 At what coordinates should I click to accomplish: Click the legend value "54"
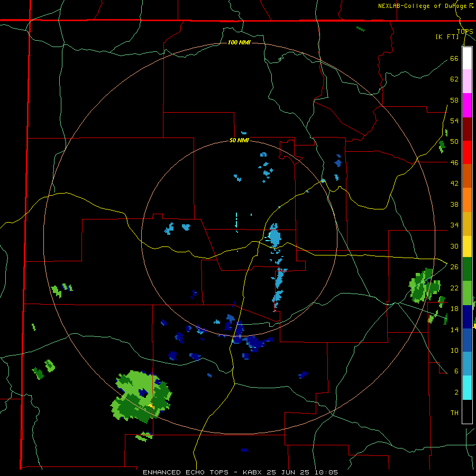click(x=454, y=121)
